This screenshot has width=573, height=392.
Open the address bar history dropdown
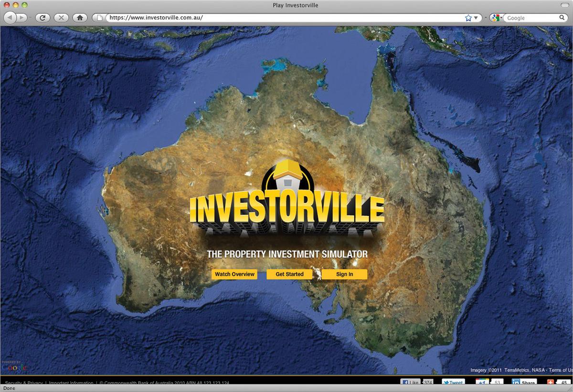(x=476, y=18)
